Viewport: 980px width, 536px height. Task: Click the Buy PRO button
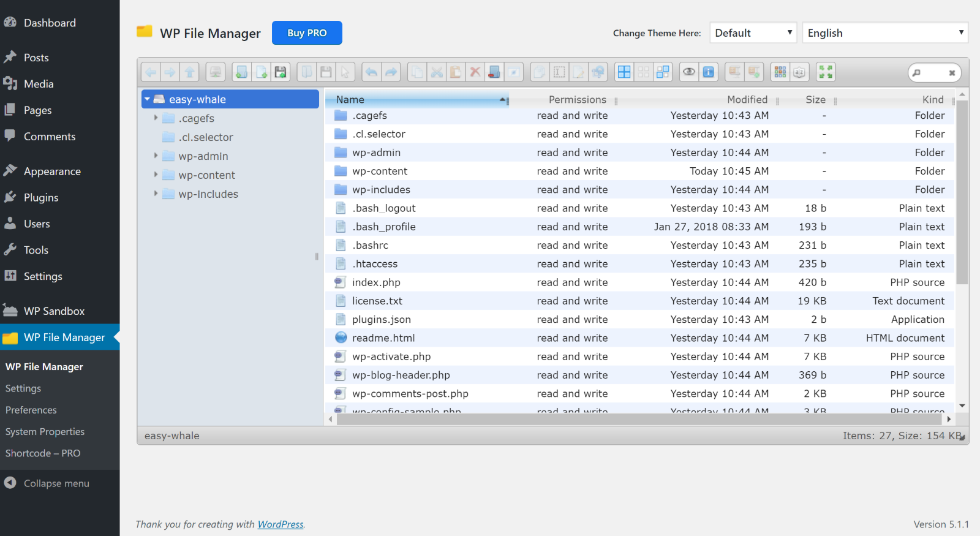[x=307, y=33]
